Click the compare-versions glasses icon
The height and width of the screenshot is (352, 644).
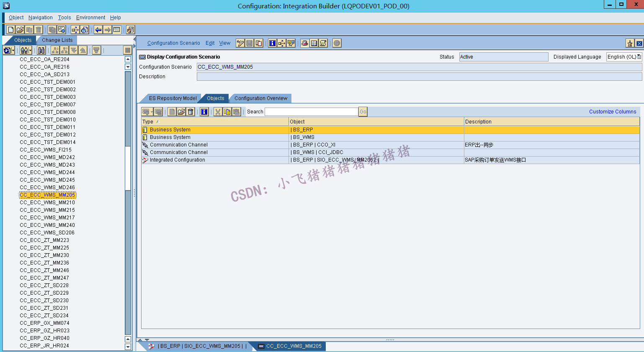(291, 43)
